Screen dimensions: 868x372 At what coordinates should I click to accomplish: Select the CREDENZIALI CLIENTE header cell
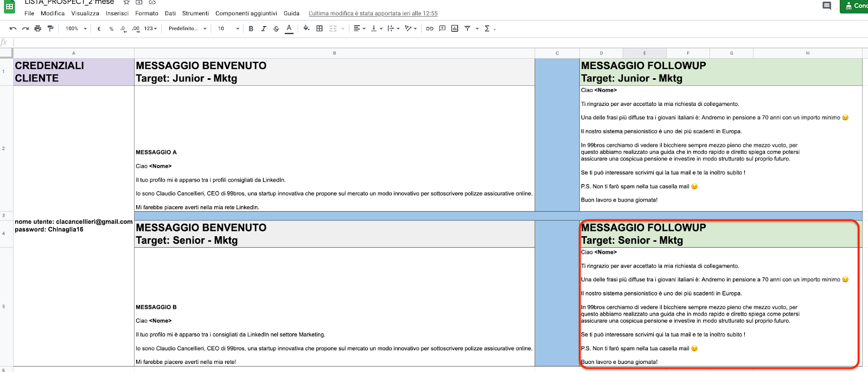tap(74, 72)
